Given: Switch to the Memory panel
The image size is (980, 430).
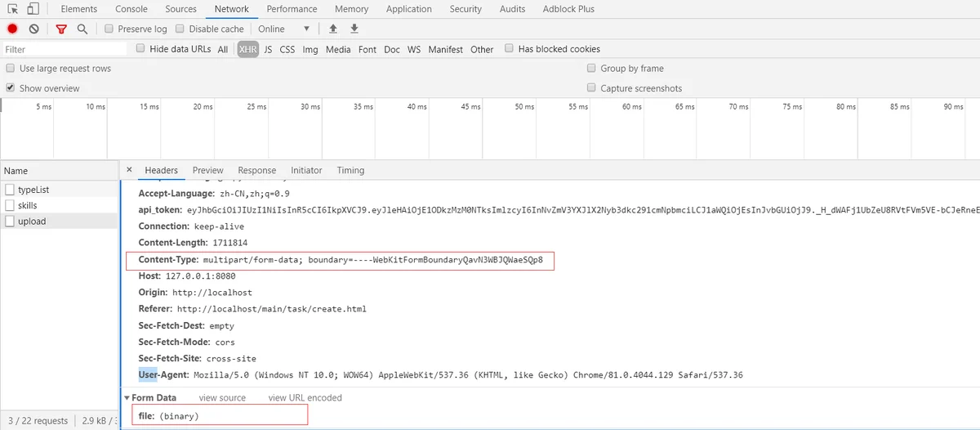Looking at the screenshot, I should pos(351,9).
